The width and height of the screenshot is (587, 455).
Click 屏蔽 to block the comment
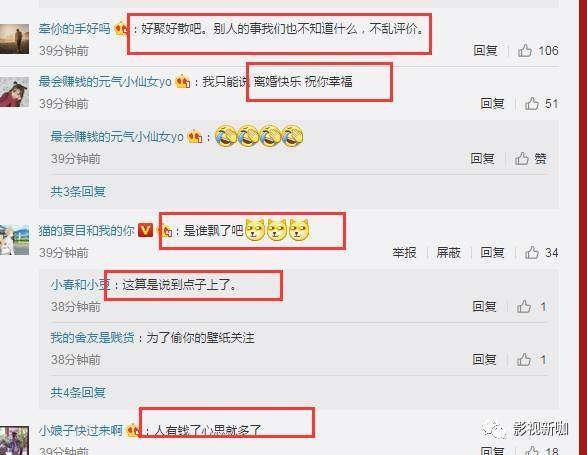[448, 253]
